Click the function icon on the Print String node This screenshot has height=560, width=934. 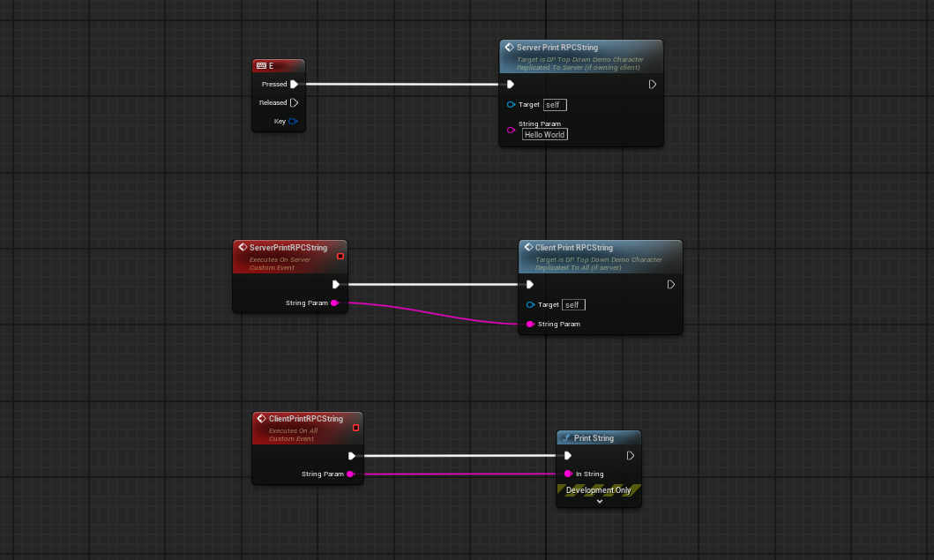pos(565,437)
